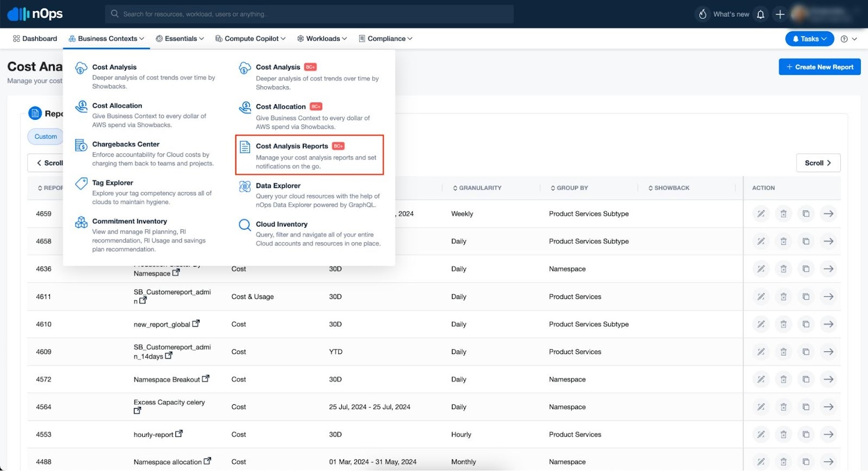Click report ID 4572 cell
This screenshot has height=471, width=868.
[x=43, y=379]
